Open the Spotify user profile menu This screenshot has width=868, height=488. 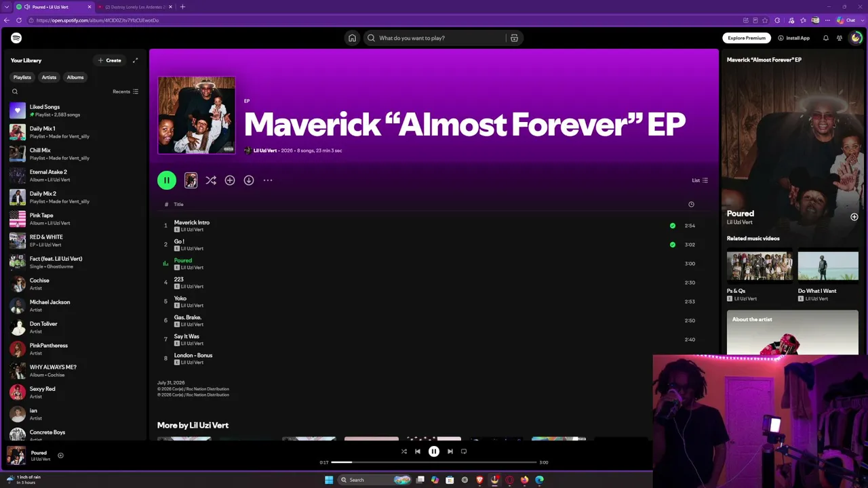tap(856, 38)
